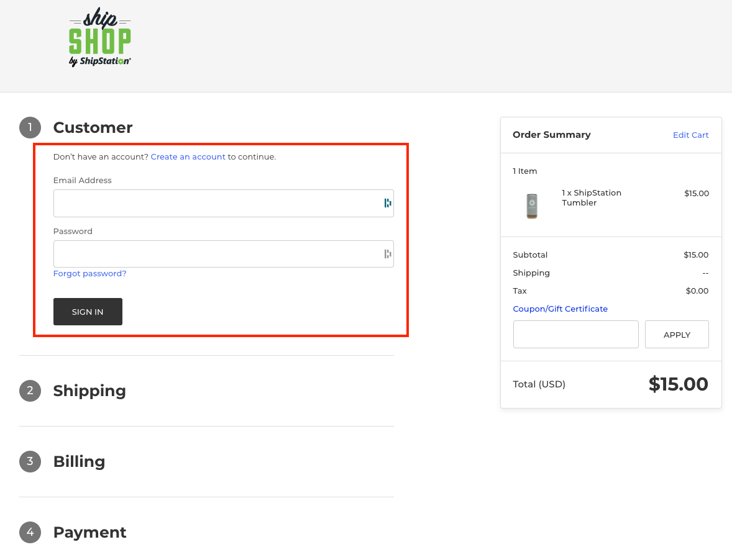The height and width of the screenshot is (560, 732).
Task: Open the Create an account link
Action: [188, 156]
